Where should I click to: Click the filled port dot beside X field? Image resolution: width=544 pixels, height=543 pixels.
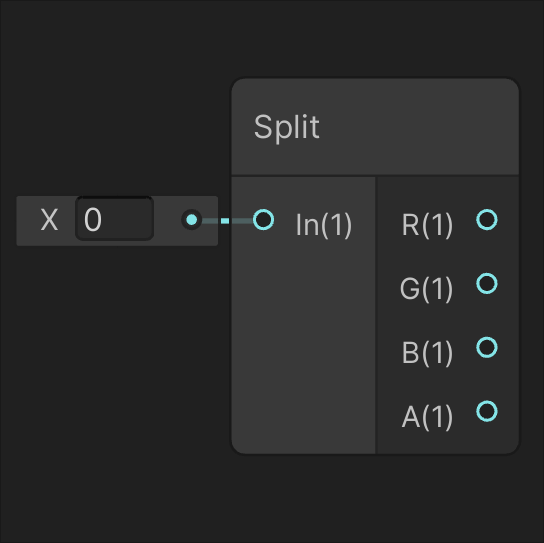(x=192, y=220)
